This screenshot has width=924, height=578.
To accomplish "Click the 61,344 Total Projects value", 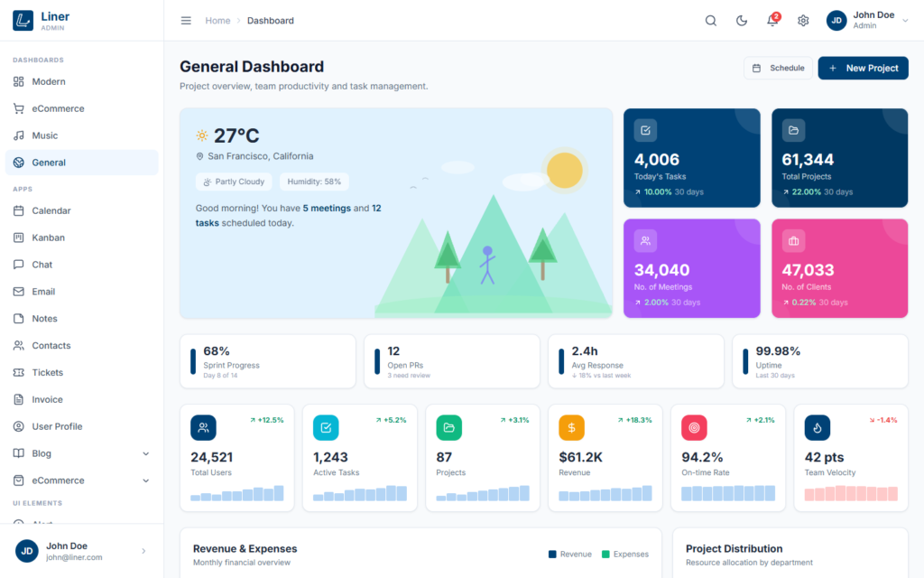I will [808, 159].
